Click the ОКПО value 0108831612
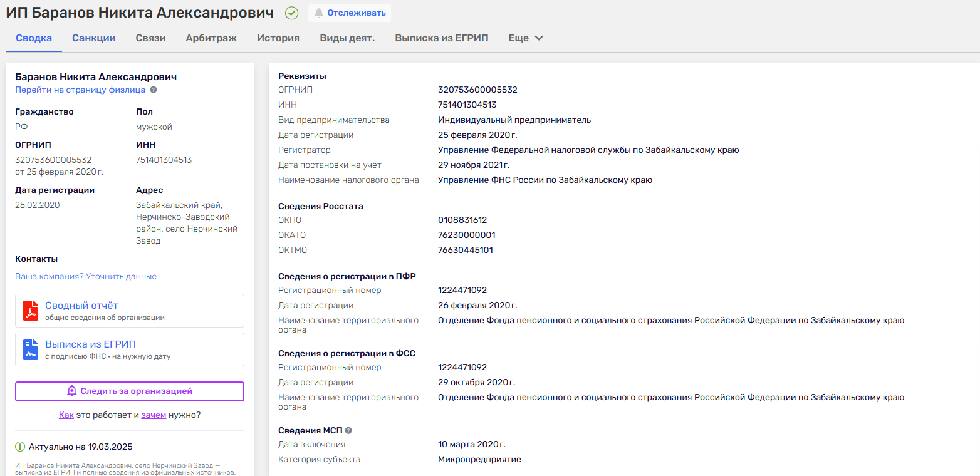980x476 pixels. (x=462, y=220)
